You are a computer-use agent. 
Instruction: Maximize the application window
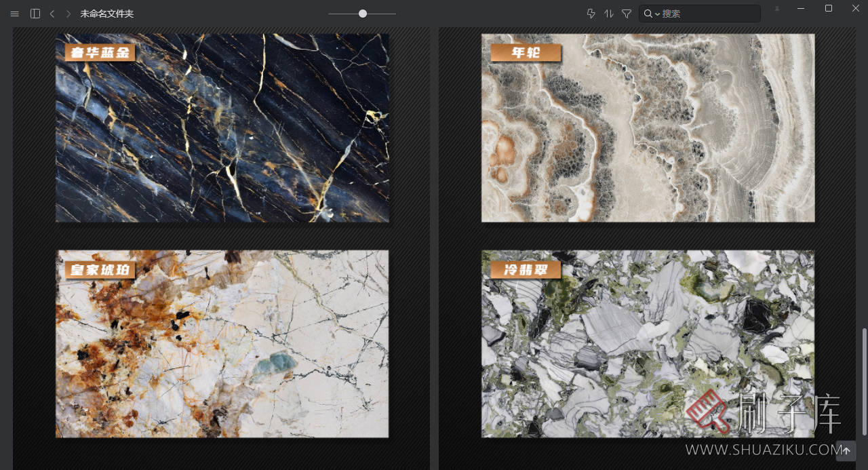(828, 8)
